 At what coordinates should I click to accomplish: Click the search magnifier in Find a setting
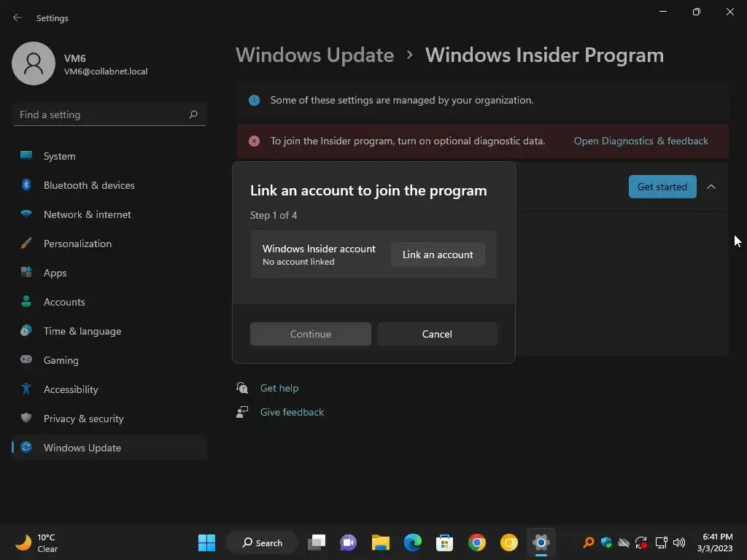[x=193, y=114]
